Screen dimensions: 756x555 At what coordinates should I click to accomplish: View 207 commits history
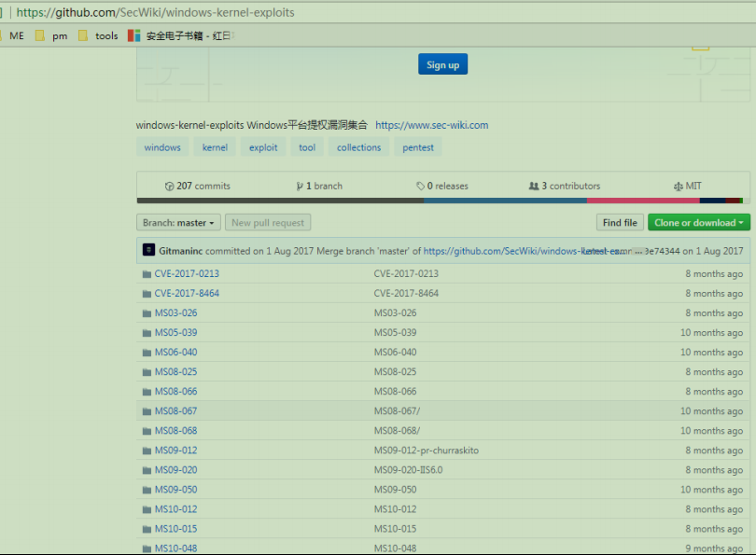[198, 186]
